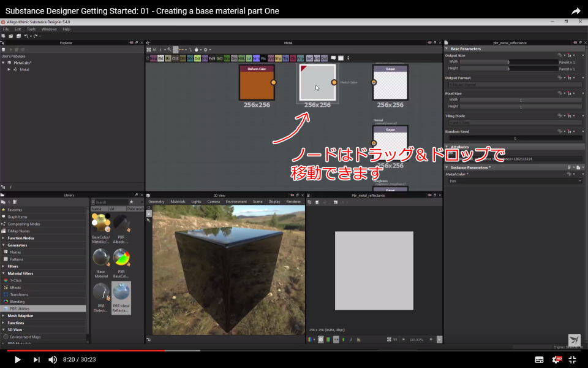Screen dimensions: 588x368
Task: Select the PBR Dielectric library thumbnail
Action: click(100, 297)
